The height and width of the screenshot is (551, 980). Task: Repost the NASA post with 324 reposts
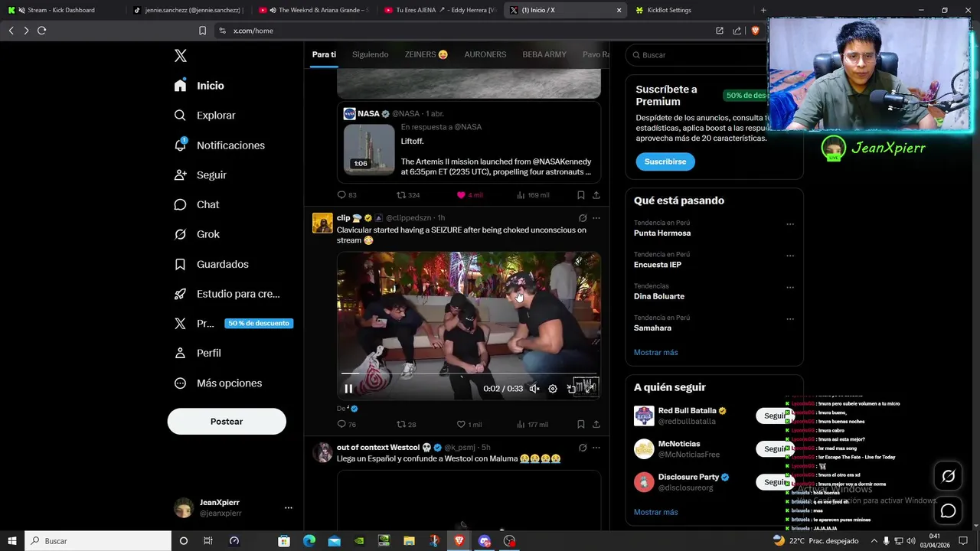pyautogui.click(x=407, y=195)
